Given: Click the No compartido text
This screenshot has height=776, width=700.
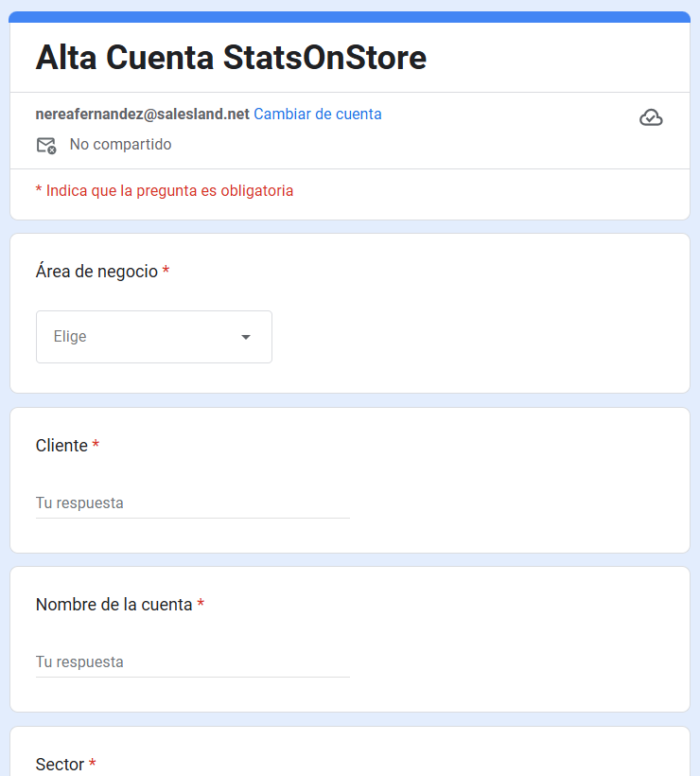Looking at the screenshot, I should 120,145.
